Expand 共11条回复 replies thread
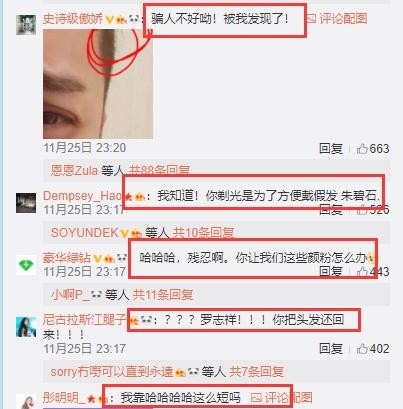The height and width of the screenshot is (409, 403). click(x=163, y=295)
